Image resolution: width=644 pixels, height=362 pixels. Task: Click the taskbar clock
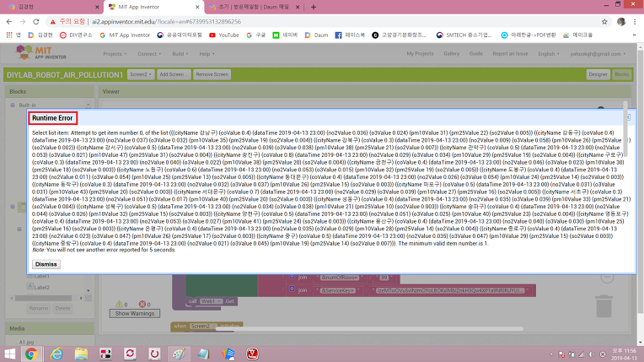click(624, 354)
